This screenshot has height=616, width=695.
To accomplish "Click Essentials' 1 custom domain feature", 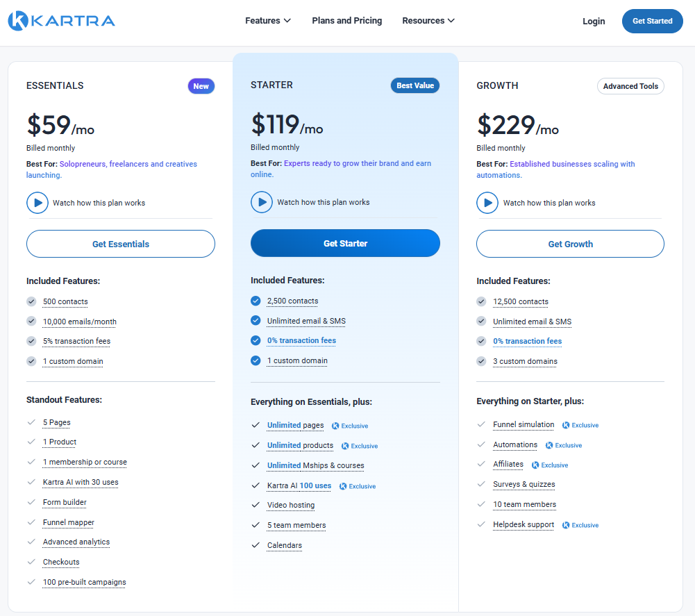I will point(73,361).
